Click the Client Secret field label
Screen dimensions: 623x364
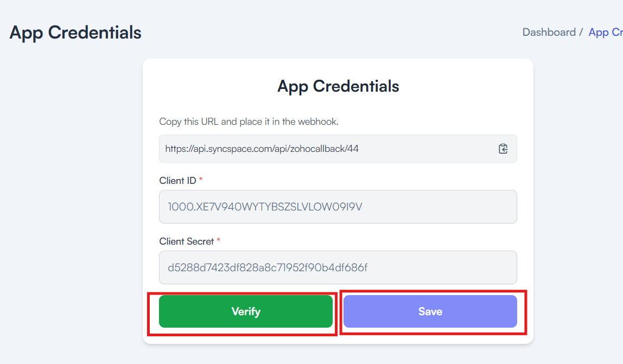click(186, 241)
